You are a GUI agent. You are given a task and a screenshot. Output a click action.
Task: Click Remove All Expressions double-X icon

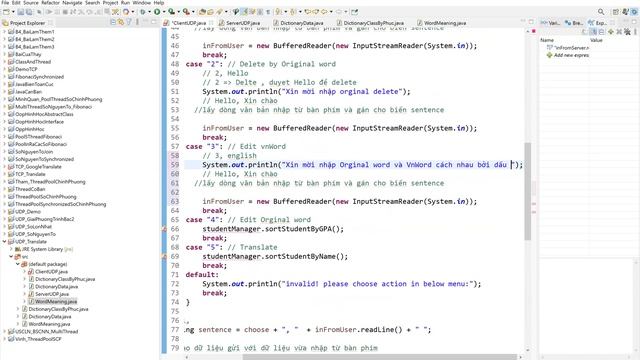(627, 31)
